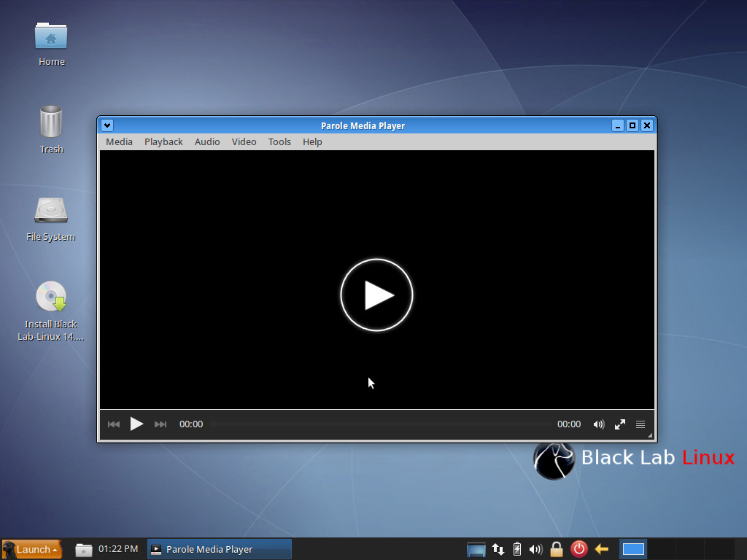Click the total duration 00:00 label

(569, 424)
